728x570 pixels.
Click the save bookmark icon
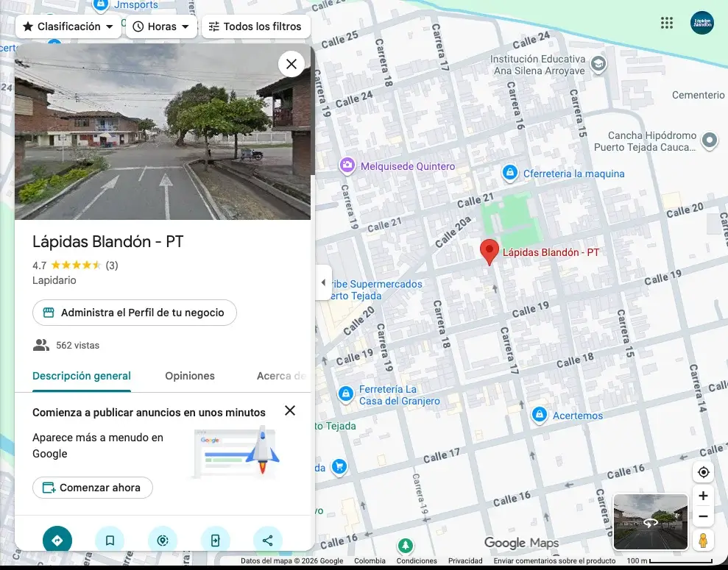point(110,540)
